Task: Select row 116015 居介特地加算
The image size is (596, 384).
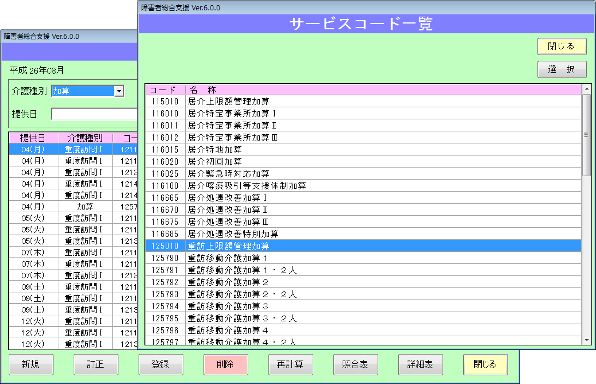Action: click(363, 149)
